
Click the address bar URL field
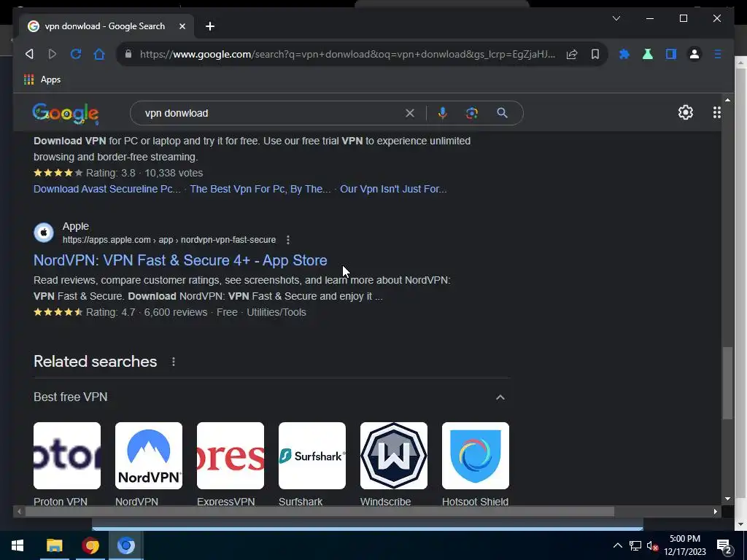tap(347, 54)
